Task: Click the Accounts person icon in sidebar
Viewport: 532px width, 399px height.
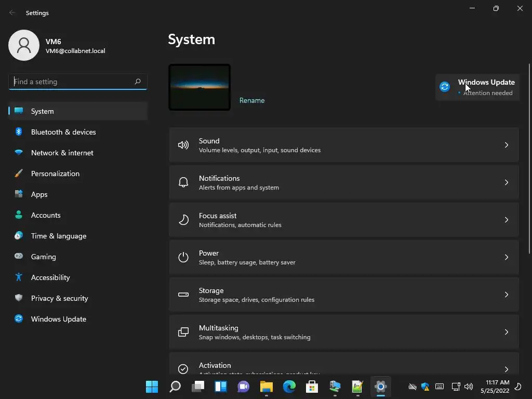Action: (19, 215)
